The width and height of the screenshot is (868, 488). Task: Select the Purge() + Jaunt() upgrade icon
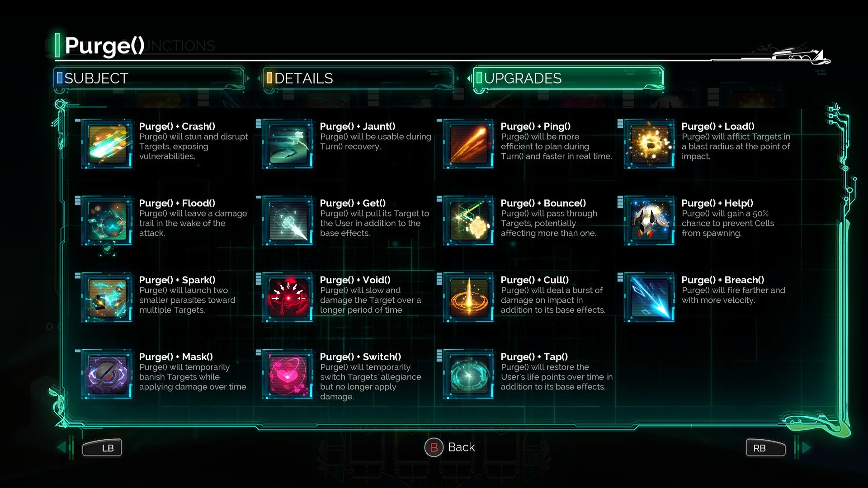click(x=288, y=144)
